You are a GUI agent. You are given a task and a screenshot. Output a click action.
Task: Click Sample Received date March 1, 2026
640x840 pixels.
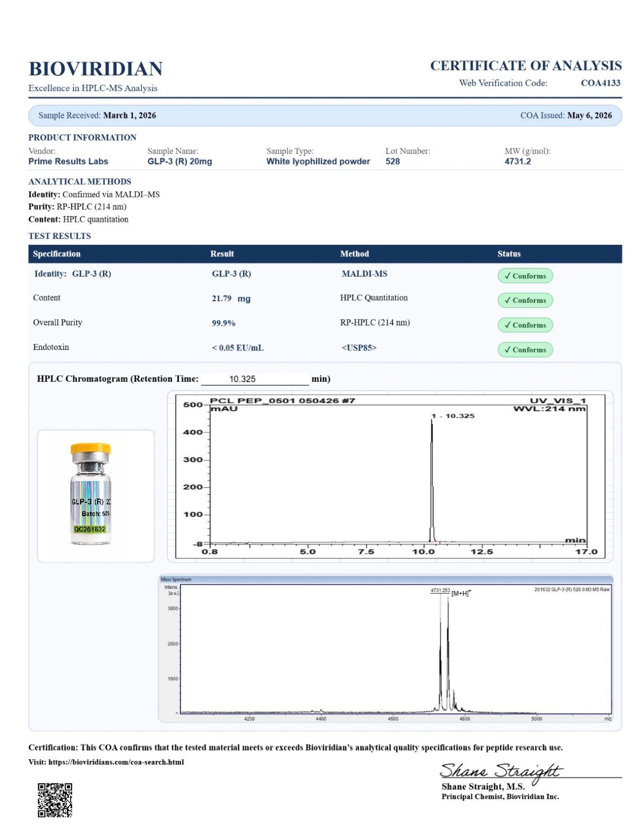coord(129,115)
